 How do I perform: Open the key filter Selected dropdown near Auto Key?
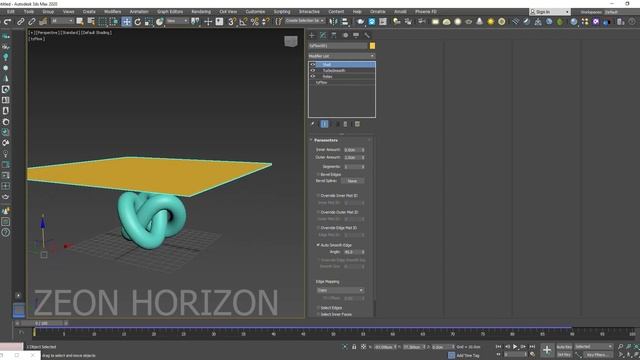tap(593, 347)
